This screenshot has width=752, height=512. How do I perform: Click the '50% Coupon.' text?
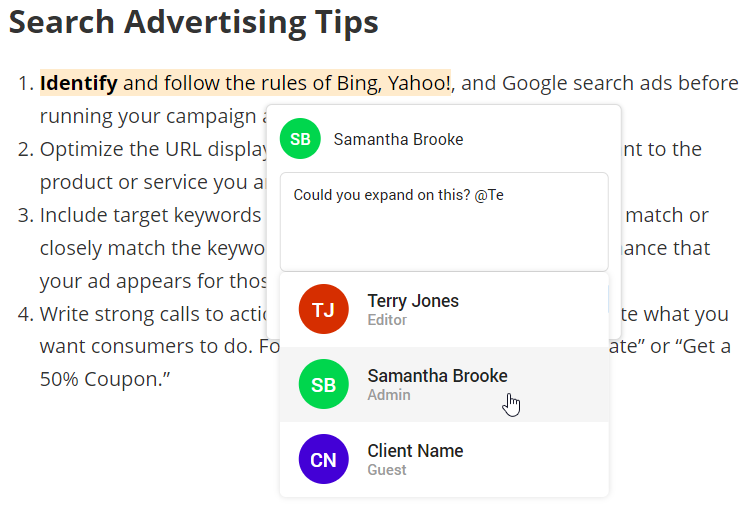(105, 379)
